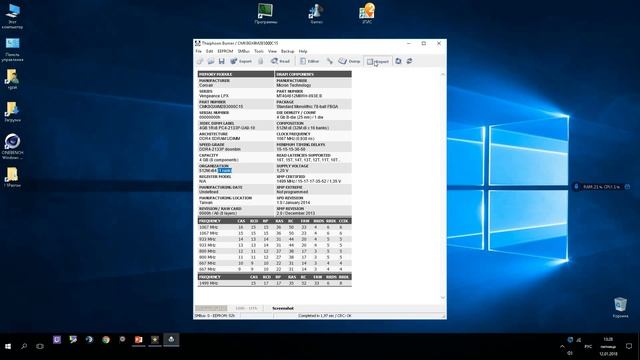Click the New file toolbar icon
Image resolution: width=640 pixels, height=360 pixels.
[200, 61]
